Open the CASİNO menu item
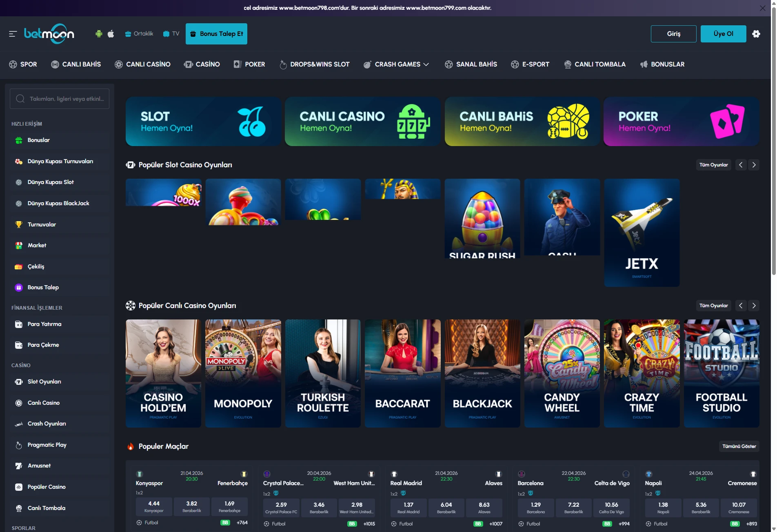The height and width of the screenshot is (532, 777). click(202, 64)
